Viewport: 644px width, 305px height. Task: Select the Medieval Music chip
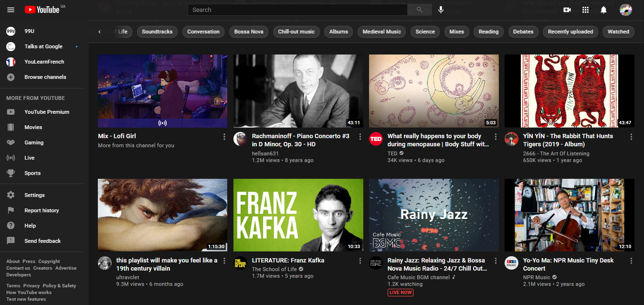click(x=381, y=32)
